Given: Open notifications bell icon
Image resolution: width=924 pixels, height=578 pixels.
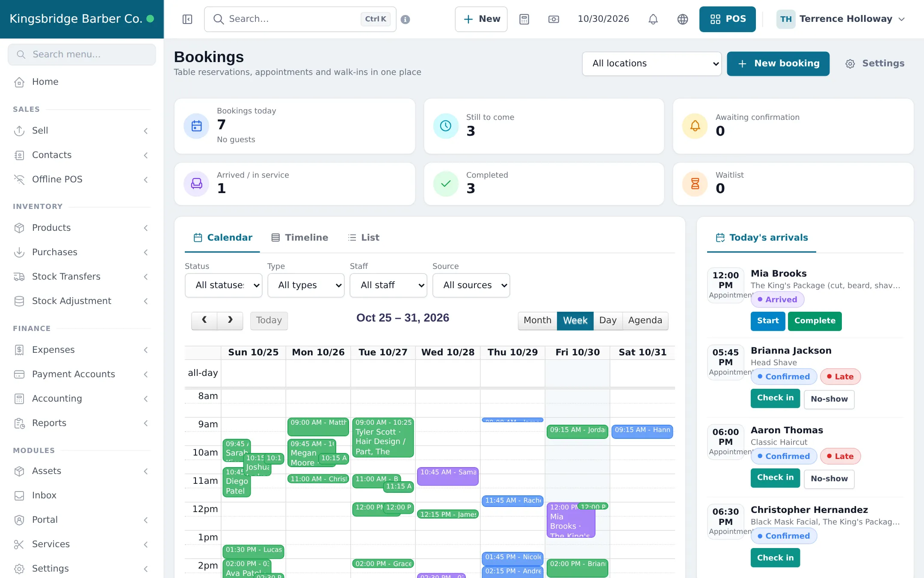Looking at the screenshot, I should coord(653,19).
